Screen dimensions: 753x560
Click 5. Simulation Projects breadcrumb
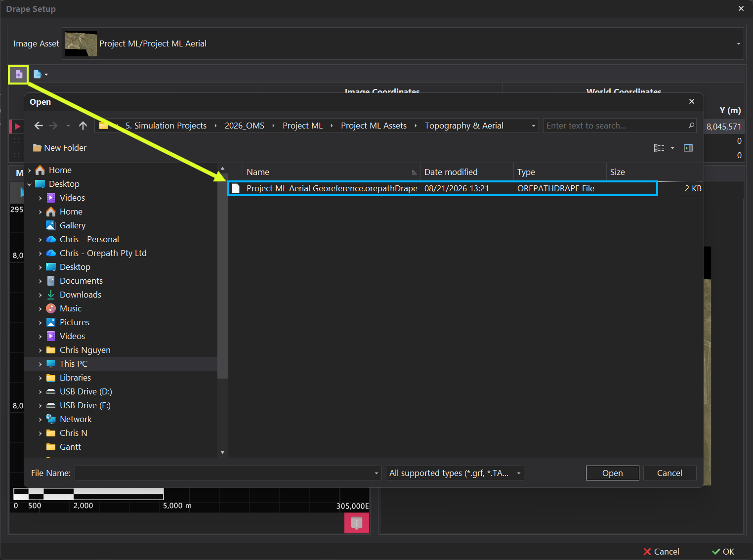pyautogui.click(x=166, y=126)
